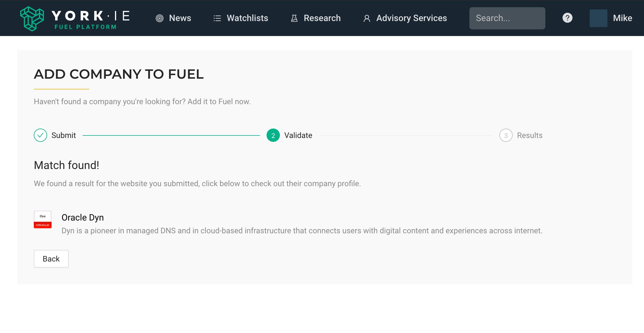This screenshot has height=333, width=644.
Task: Open the News menu item
Action: coord(180,18)
